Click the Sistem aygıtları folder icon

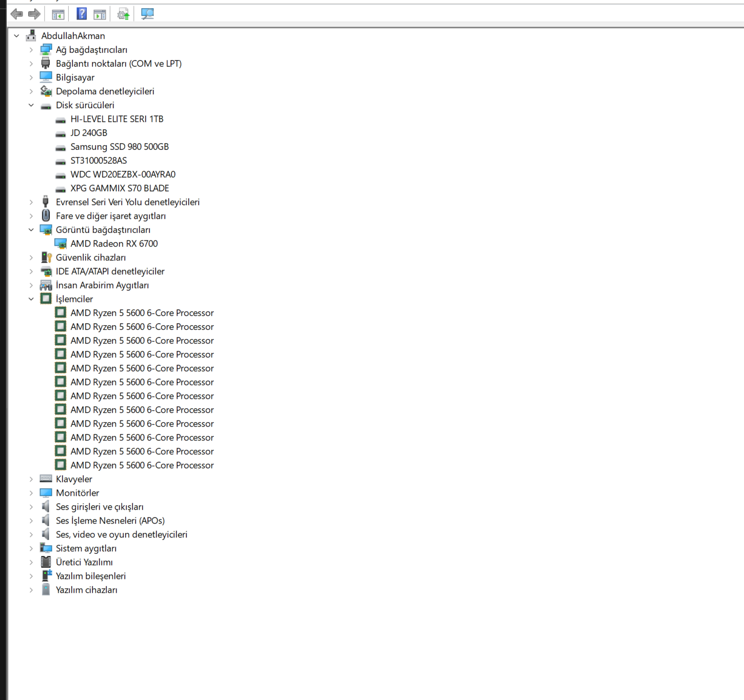click(46, 548)
